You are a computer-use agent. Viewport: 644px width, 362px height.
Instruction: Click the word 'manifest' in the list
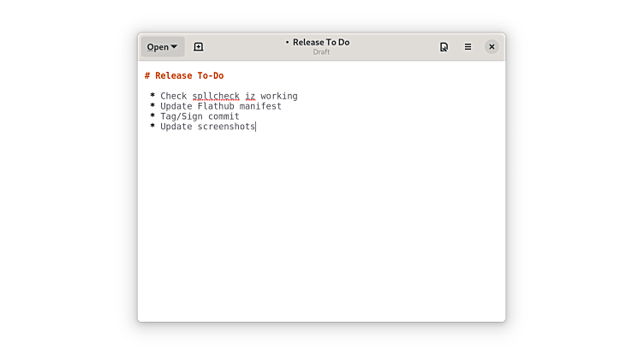pyautogui.click(x=260, y=106)
